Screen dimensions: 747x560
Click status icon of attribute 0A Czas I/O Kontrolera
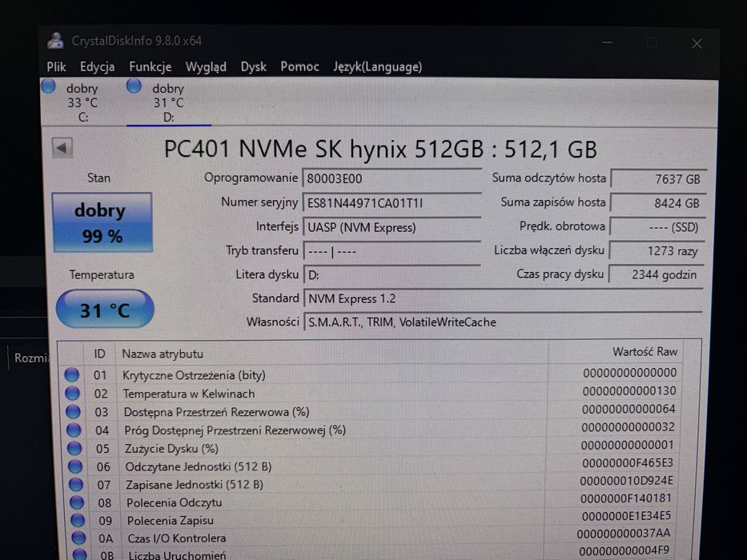coord(78,538)
